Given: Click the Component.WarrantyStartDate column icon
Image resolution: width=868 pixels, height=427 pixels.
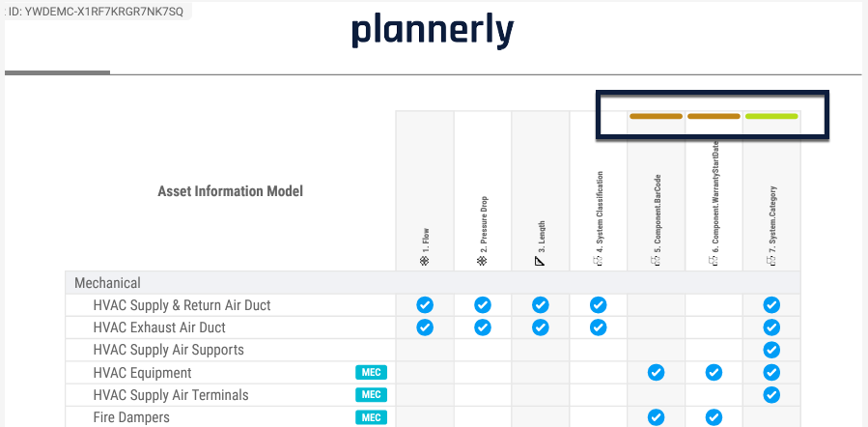Looking at the screenshot, I should coord(714,261).
